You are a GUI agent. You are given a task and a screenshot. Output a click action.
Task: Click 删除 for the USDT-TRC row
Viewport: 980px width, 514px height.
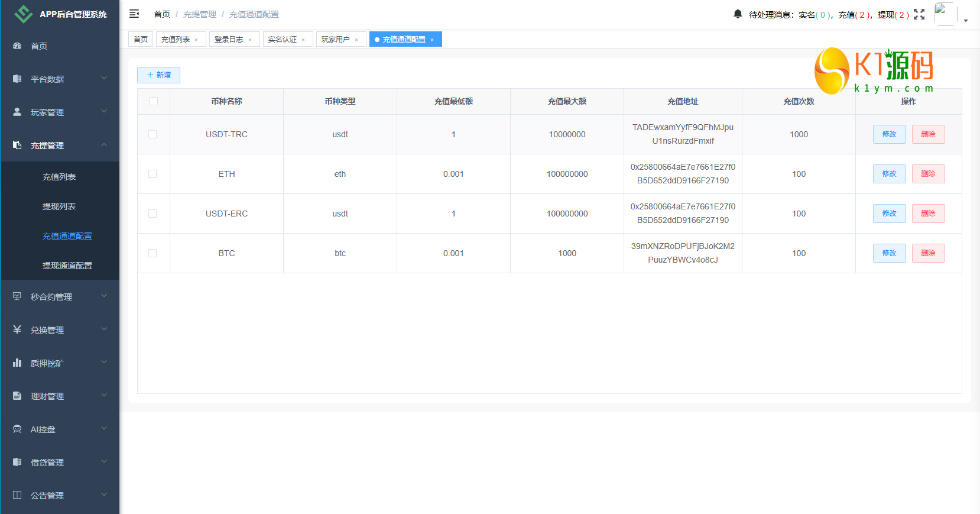pos(929,134)
